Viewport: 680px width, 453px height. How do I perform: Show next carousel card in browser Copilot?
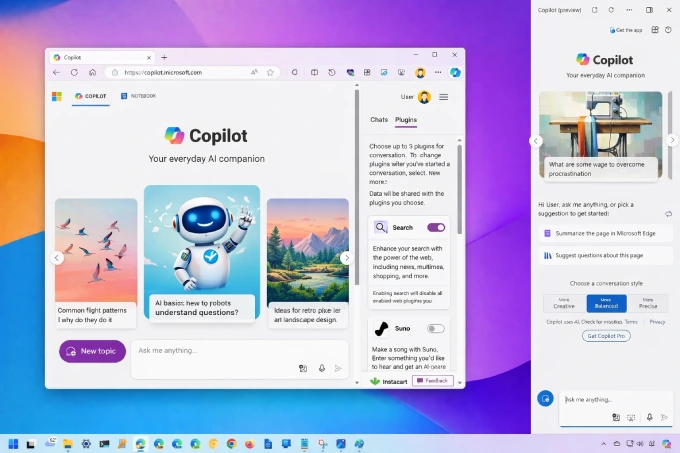346,258
